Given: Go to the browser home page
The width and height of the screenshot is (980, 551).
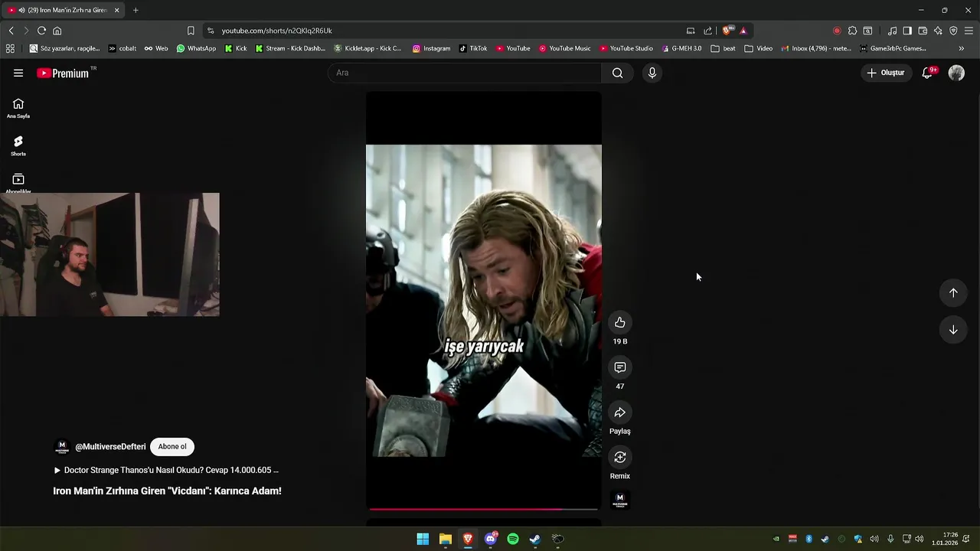Looking at the screenshot, I should pos(57,31).
